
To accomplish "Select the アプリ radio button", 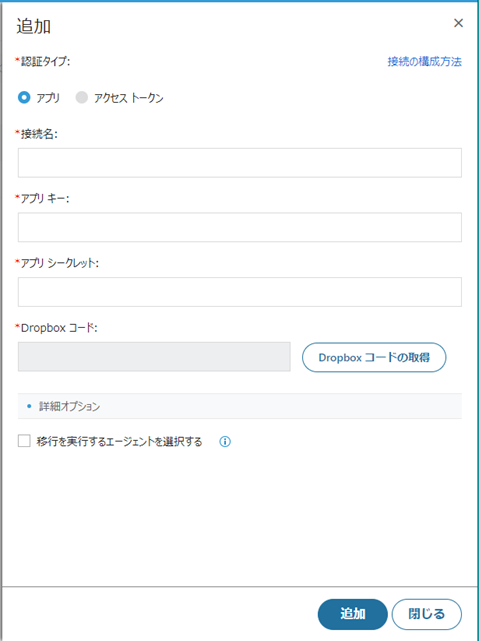I will (24, 98).
